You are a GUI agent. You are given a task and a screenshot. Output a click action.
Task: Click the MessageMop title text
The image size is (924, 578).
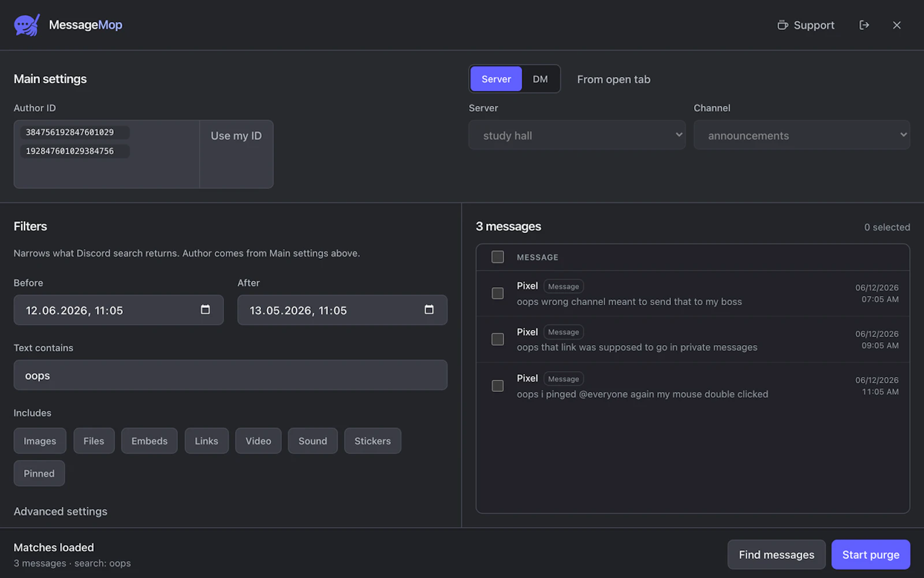coord(85,25)
